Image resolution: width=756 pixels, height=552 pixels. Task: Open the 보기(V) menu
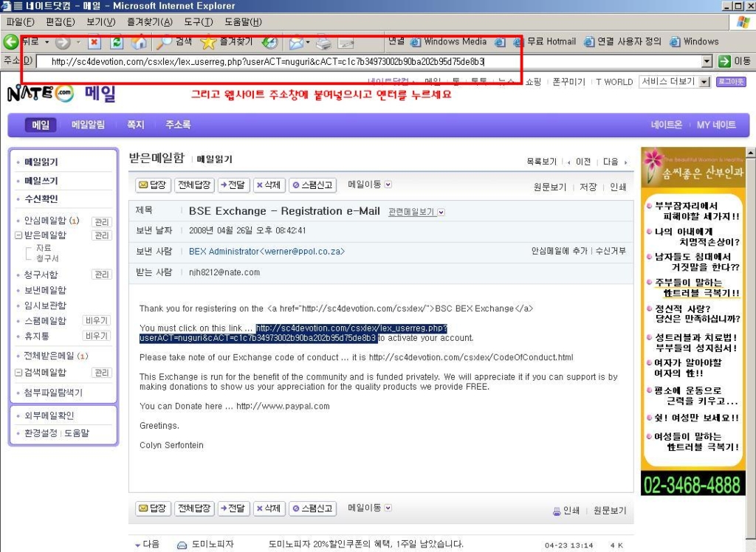click(x=100, y=21)
